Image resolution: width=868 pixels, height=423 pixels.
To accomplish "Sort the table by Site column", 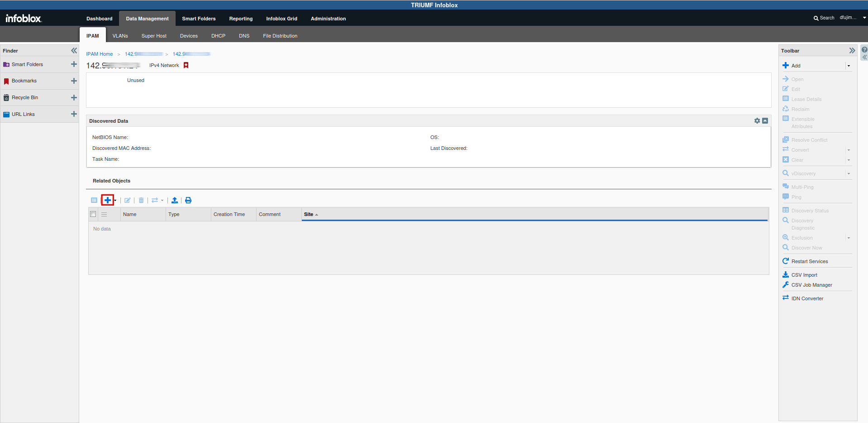I will coord(309,214).
